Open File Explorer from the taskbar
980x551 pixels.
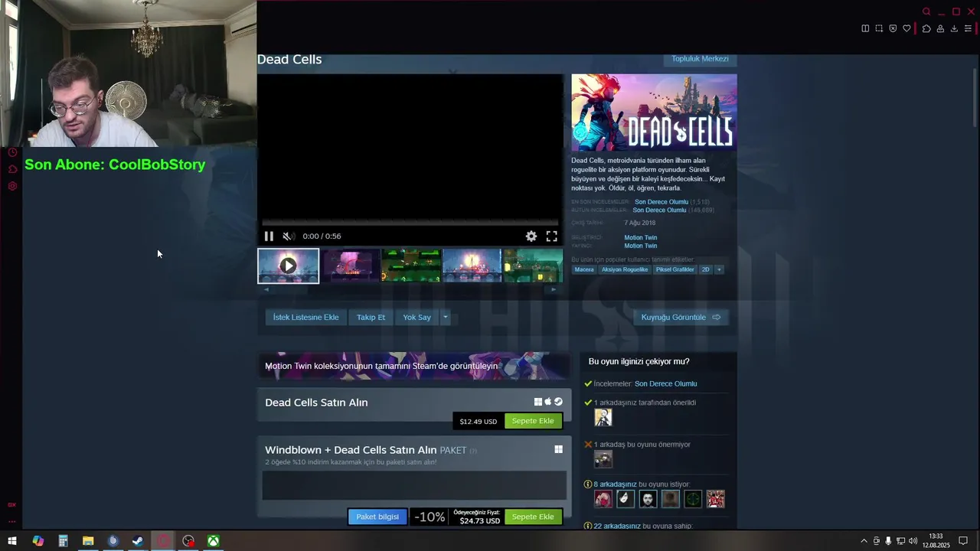pos(88,541)
